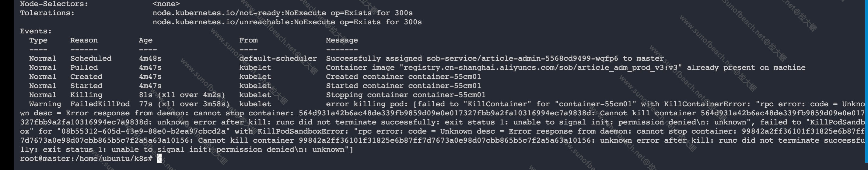Click the <none> node selector value
Screen dimensions: 868x170
point(166,4)
